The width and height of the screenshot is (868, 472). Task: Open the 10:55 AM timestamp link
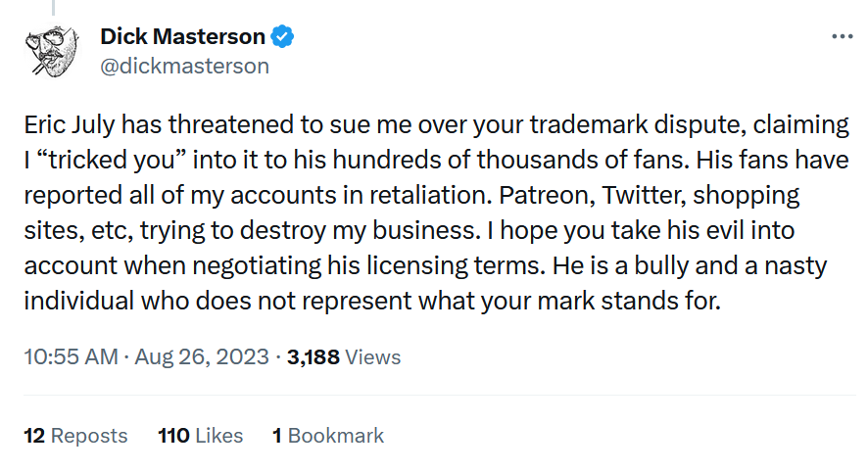(x=70, y=357)
